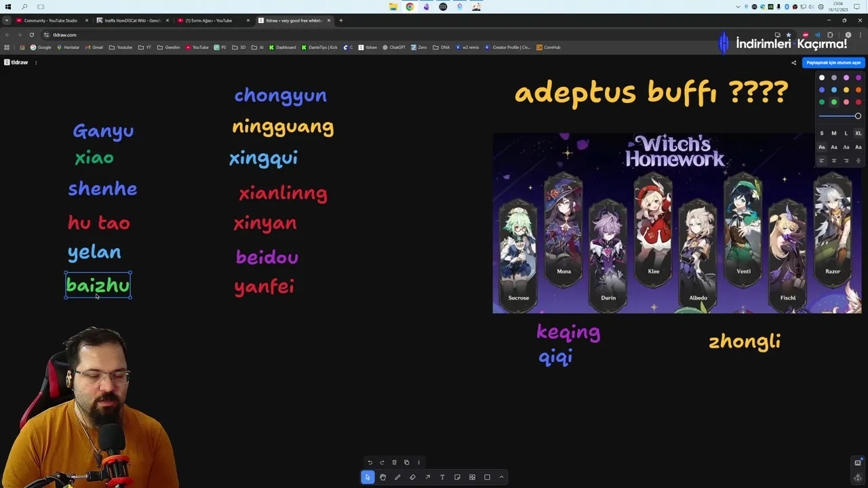The image size is (868, 488).
Task: Click the share icon beside sign-in button
Action: tap(793, 62)
